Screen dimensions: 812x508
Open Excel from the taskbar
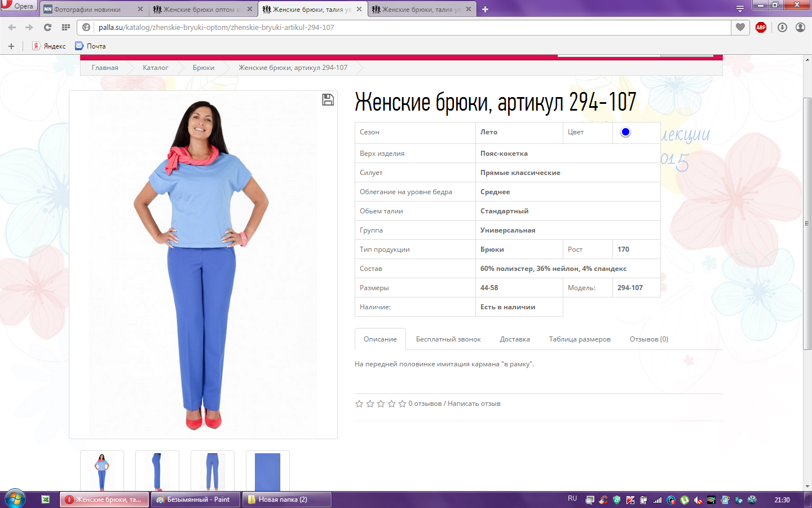[46, 500]
